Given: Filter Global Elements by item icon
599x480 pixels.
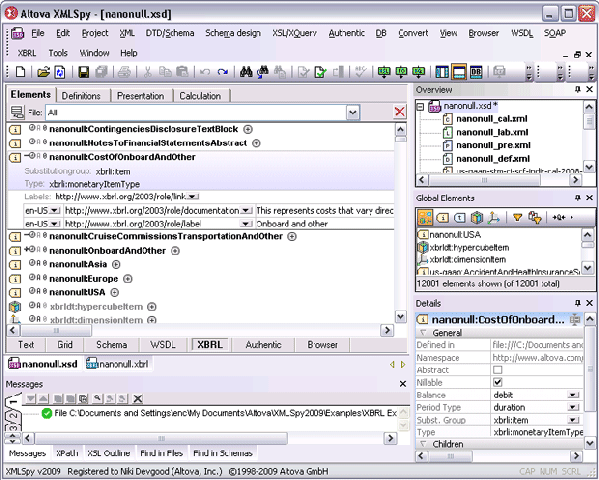Looking at the screenshot, I should (442, 217).
